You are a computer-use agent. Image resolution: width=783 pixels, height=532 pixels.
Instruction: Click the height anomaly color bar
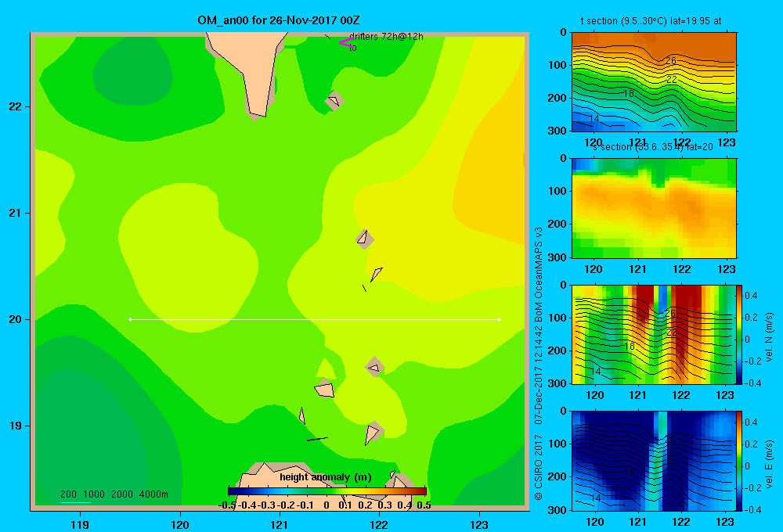click(327, 491)
